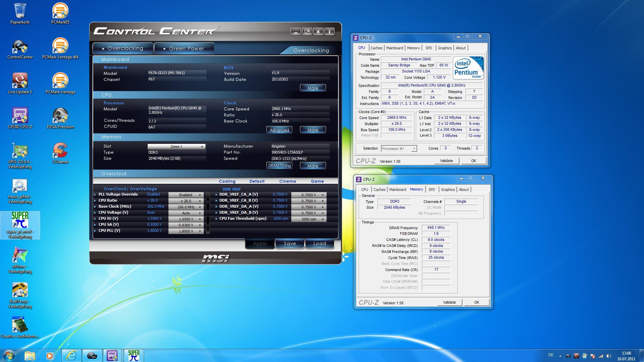Open the PCMark05 desktop shortcut
Image resolution: width=644 pixels, height=362 pixels.
click(x=60, y=14)
